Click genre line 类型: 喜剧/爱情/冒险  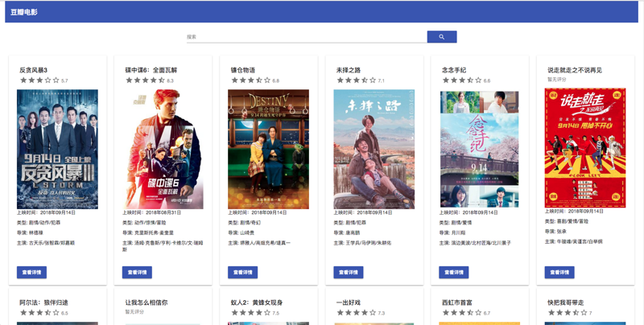(567, 221)
